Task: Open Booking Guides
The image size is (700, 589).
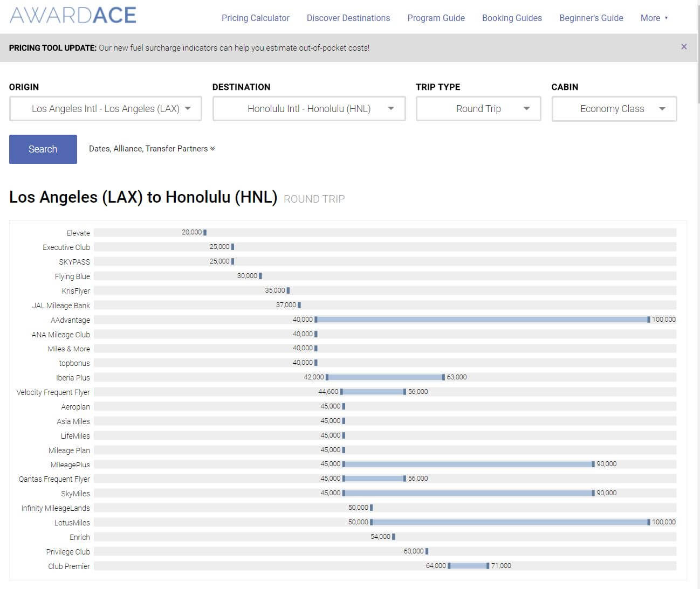Action: tap(512, 18)
